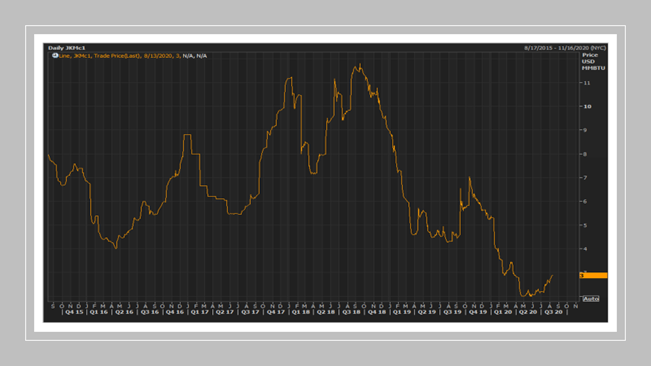Click the clock icon beside the legend line
Screen dimensions: 651x366
(x=55, y=56)
